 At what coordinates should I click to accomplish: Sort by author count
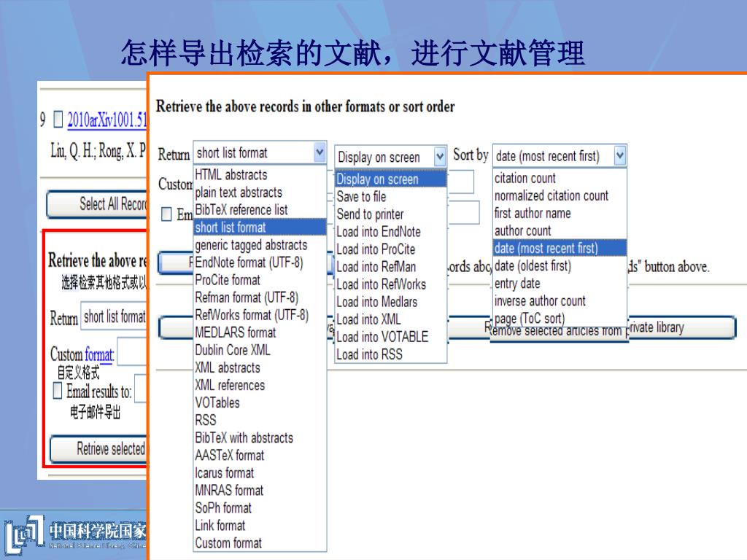tap(560, 231)
